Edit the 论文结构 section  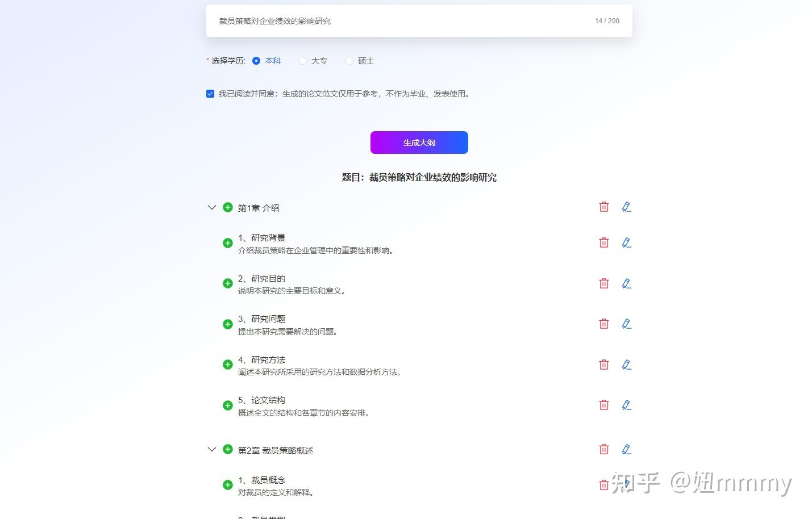626,405
